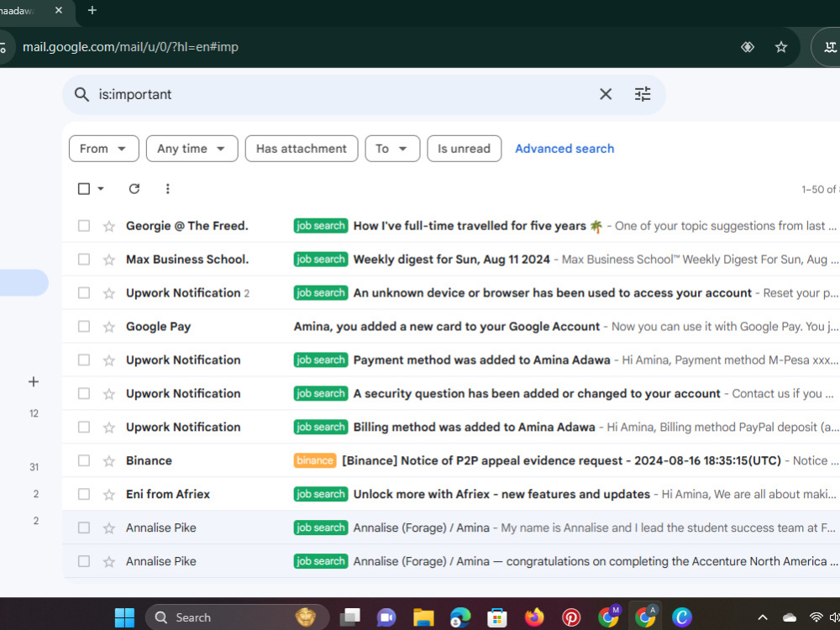Star the Upwork Billing method email
840x630 pixels.
tap(109, 428)
